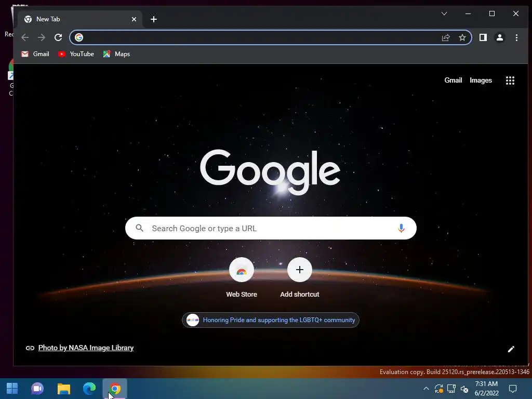Open the Honoring Pride LGBTQ+ link
The image size is (532, 399).
click(271, 320)
